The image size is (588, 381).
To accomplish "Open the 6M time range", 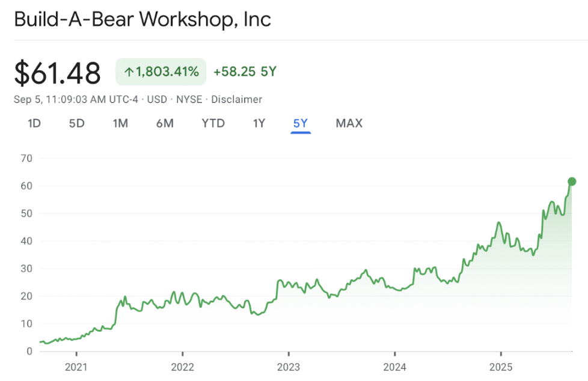I will [165, 123].
